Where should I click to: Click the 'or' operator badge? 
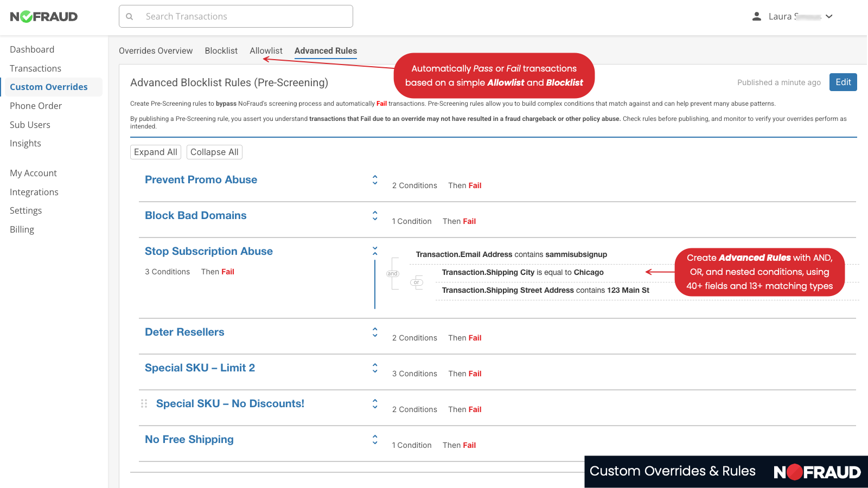[x=416, y=282]
